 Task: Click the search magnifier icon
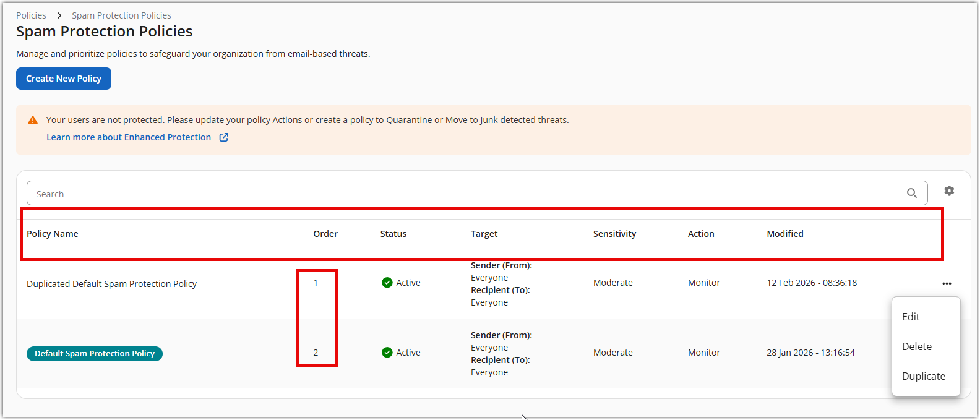(911, 193)
